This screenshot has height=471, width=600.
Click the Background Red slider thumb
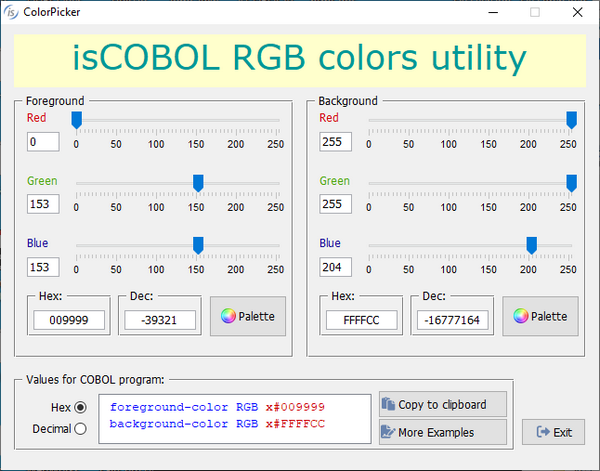[572, 120]
